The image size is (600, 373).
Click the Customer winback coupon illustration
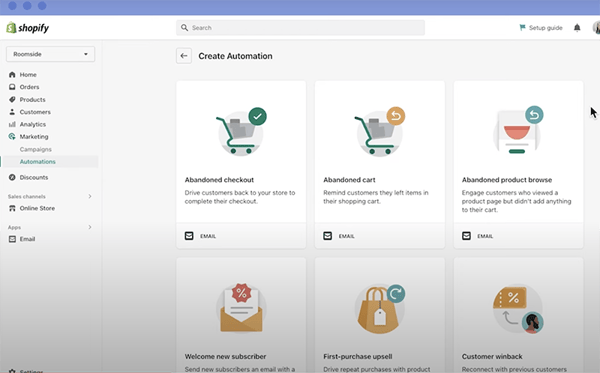point(518,308)
